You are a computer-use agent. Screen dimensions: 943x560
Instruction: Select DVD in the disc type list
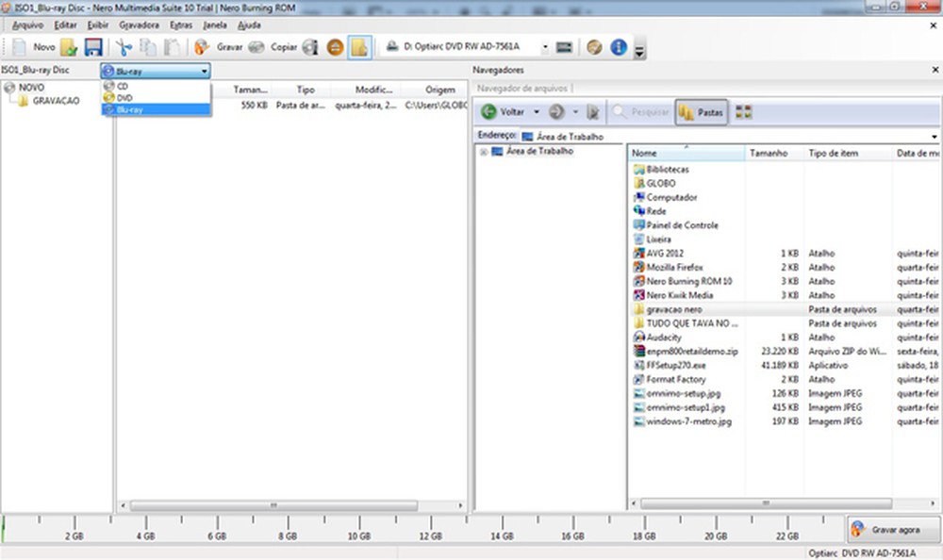click(157, 97)
